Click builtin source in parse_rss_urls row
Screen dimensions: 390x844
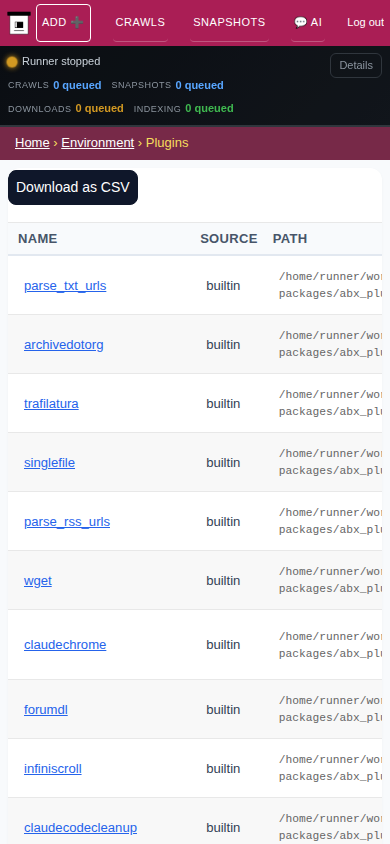tap(223, 522)
